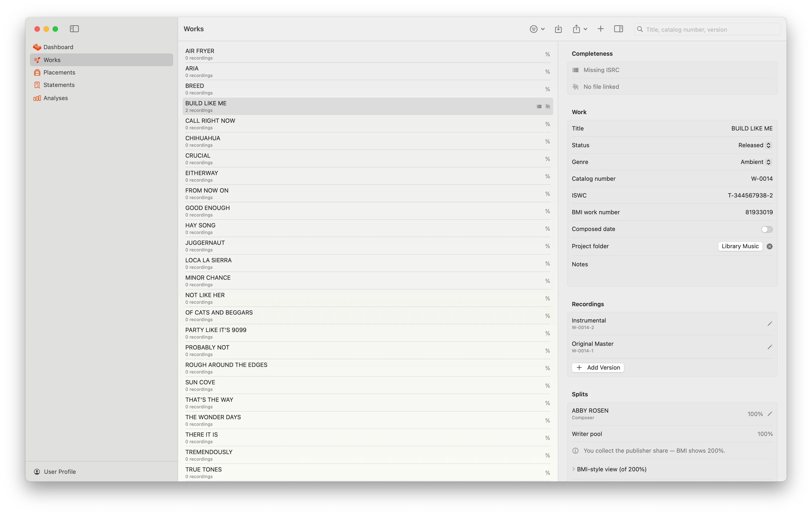Click percent icon on MINOR CHANCE row

pyautogui.click(x=548, y=281)
